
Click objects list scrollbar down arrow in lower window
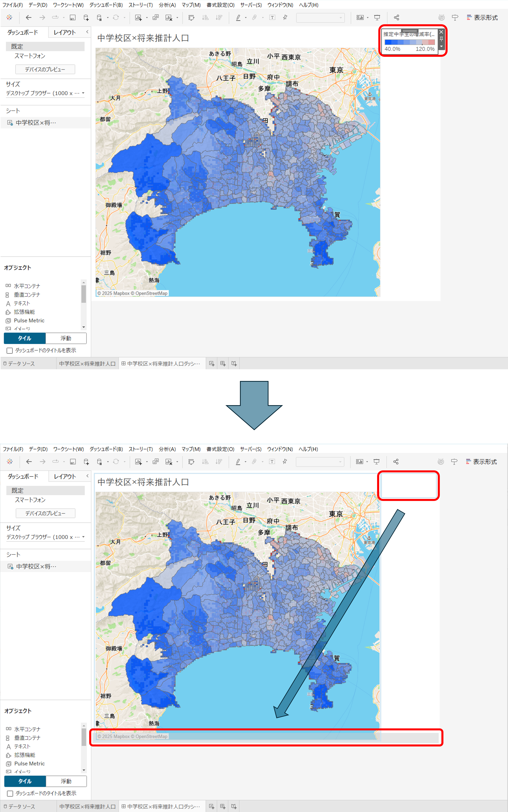point(84,770)
